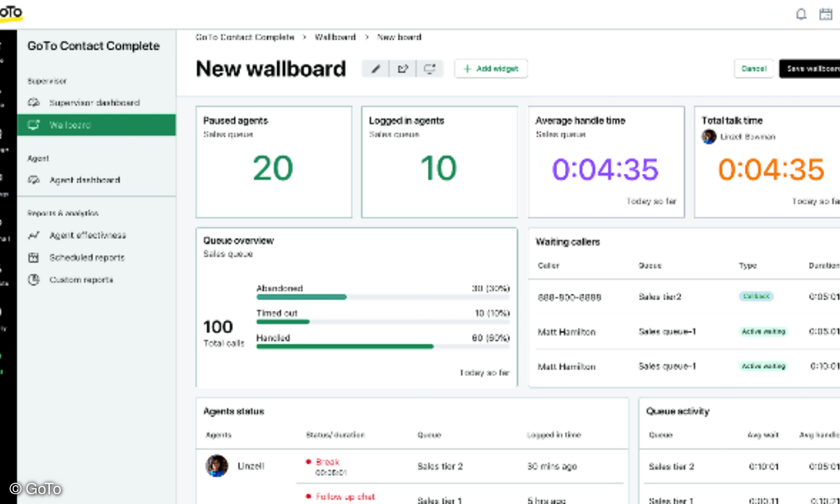The width and height of the screenshot is (840, 504).
Task: Click the New board breadcrumb
Action: pos(399,37)
